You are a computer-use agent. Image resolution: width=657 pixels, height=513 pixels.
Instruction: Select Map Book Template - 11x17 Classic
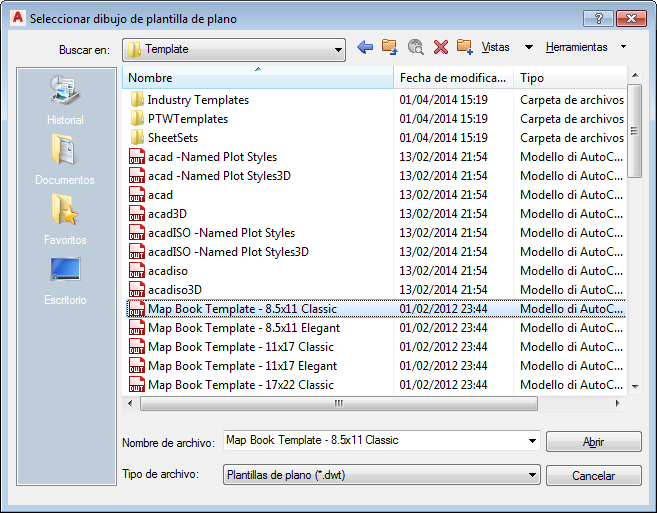coord(241,347)
